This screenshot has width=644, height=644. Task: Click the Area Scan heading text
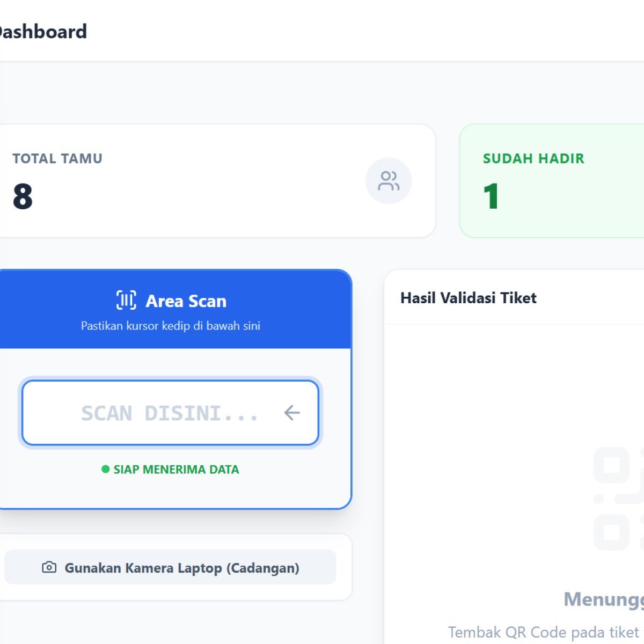pyautogui.click(x=186, y=301)
